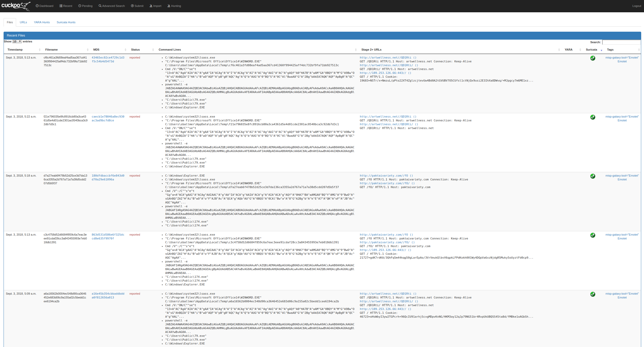
Task: Sort table by Timestamp column
Action: coord(15,50)
